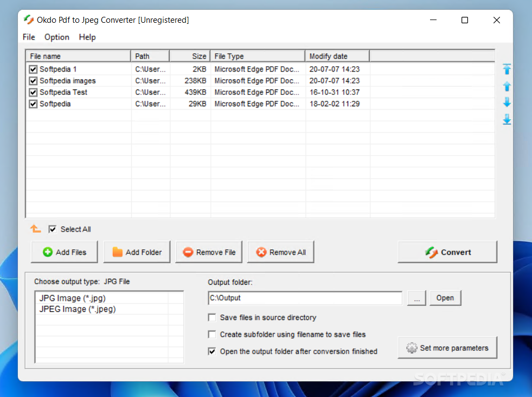The image size is (532, 397).
Task: Open the Help menu
Action: pyautogui.click(x=87, y=37)
